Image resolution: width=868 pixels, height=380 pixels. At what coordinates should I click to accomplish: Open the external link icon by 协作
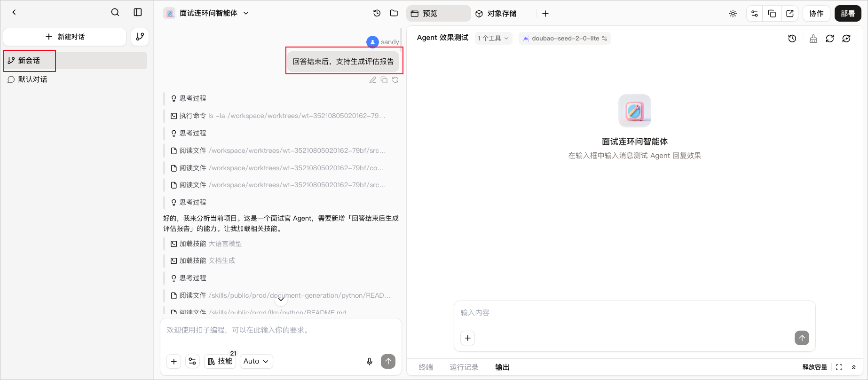(x=790, y=14)
